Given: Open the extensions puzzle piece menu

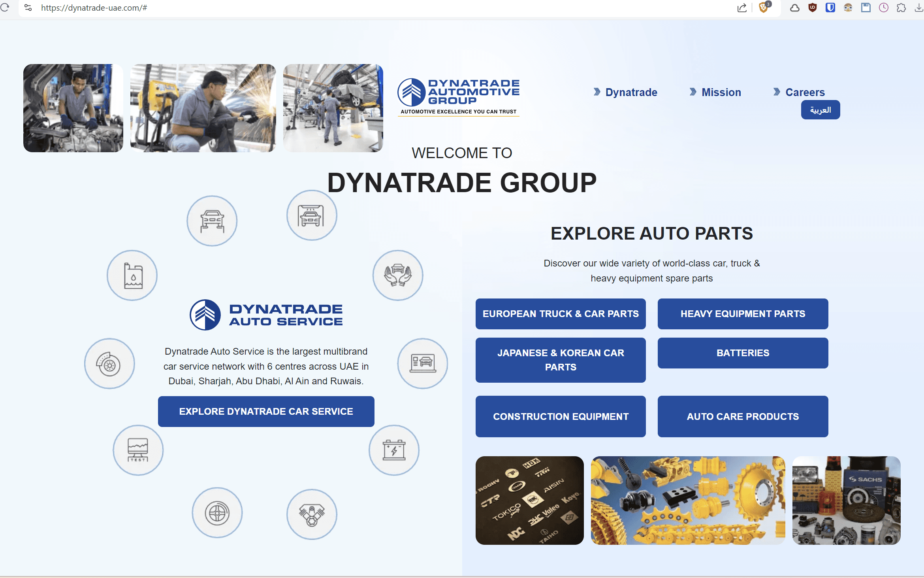Looking at the screenshot, I should 901,8.
